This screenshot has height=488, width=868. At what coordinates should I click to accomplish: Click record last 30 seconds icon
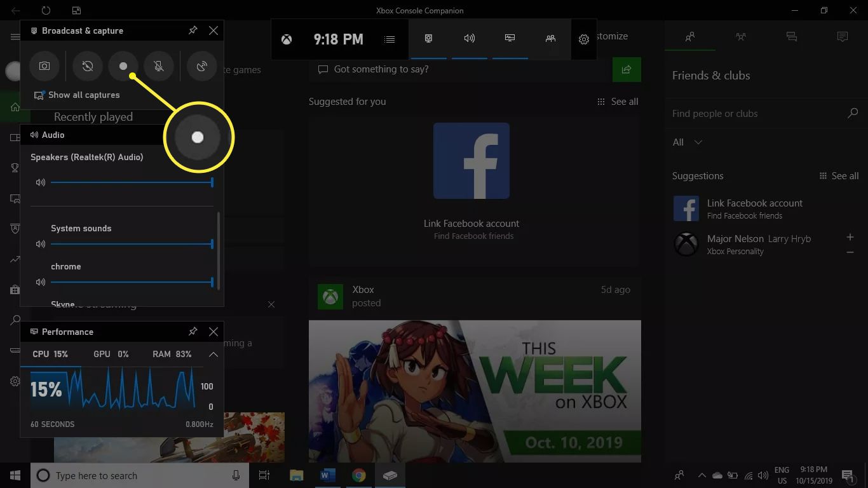(88, 66)
